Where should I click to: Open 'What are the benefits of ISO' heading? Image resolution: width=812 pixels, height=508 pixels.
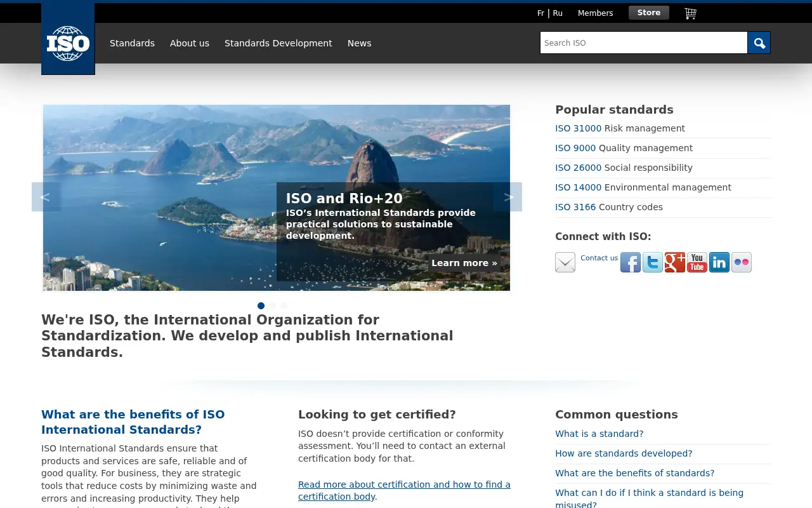click(x=133, y=422)
